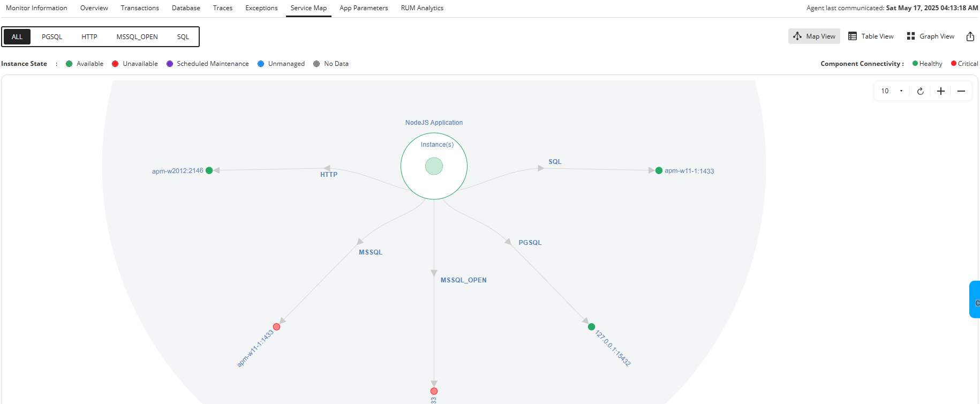Viewport: 980px width, 404px height.
Task: Click the NodeJS Application instance circle
Action: (434, 166)
